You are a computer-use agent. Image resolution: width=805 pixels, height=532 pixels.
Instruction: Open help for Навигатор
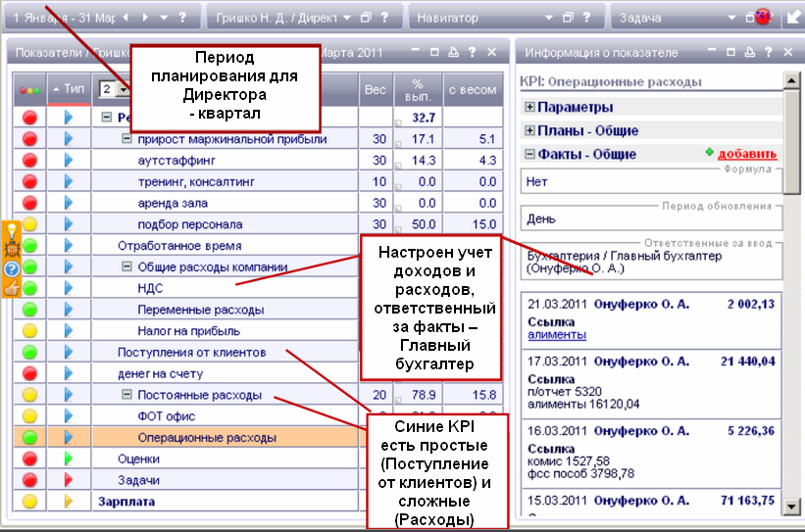(x=586, y=18)
